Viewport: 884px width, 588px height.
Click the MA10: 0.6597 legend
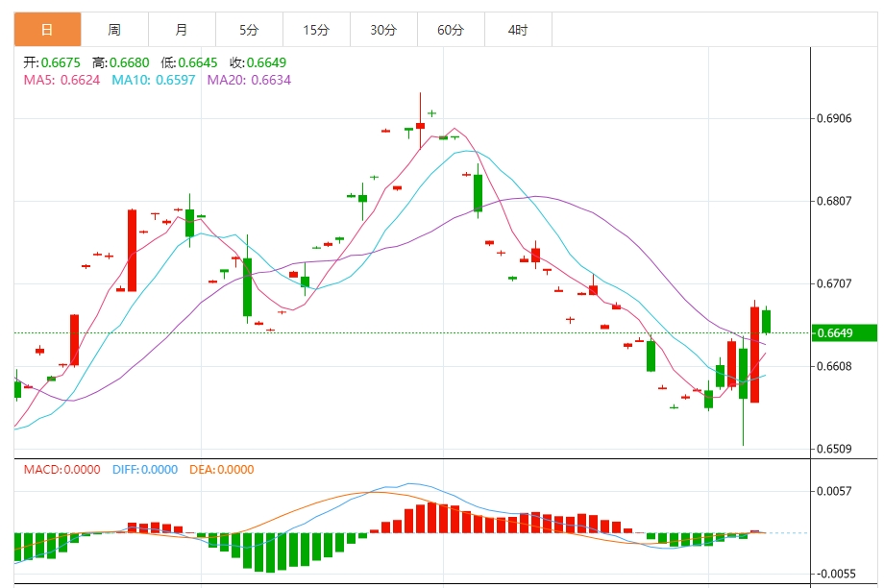tap(154, 80)
